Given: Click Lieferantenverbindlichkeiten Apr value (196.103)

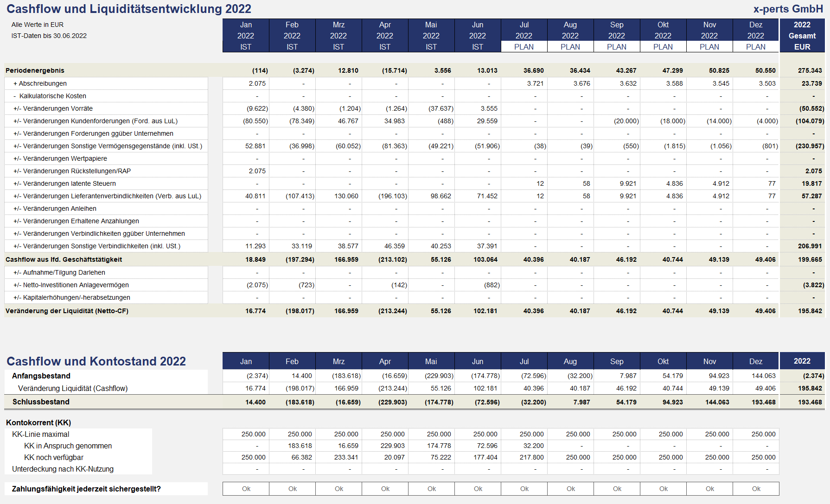Looking at the screenshot, I should point(392,196).
